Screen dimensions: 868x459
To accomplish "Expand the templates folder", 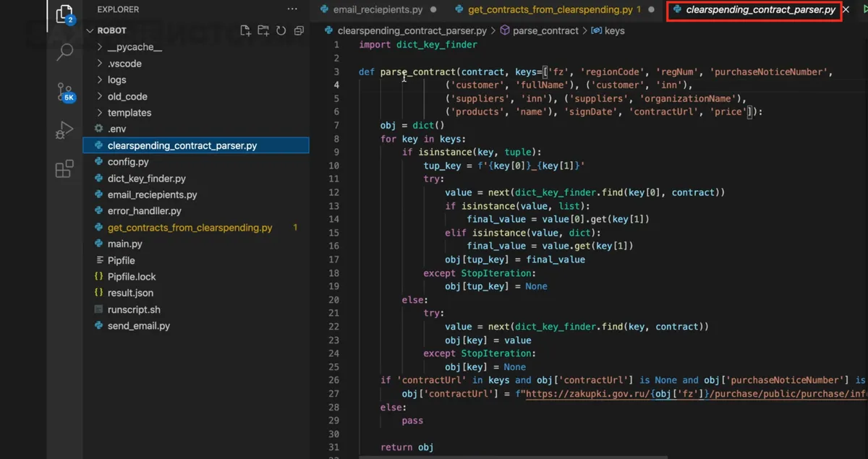I will pos(129,113).
